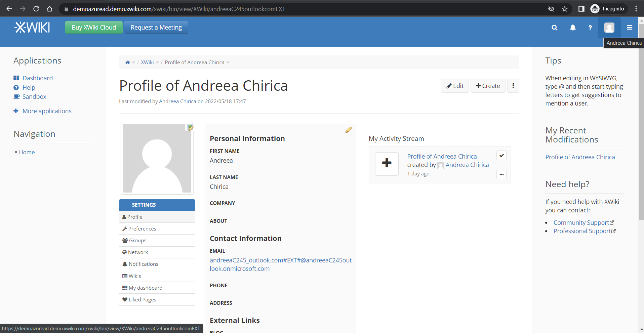Click the question mark help icon
This screenshot has width=644, height=333.
click(590, 28)
